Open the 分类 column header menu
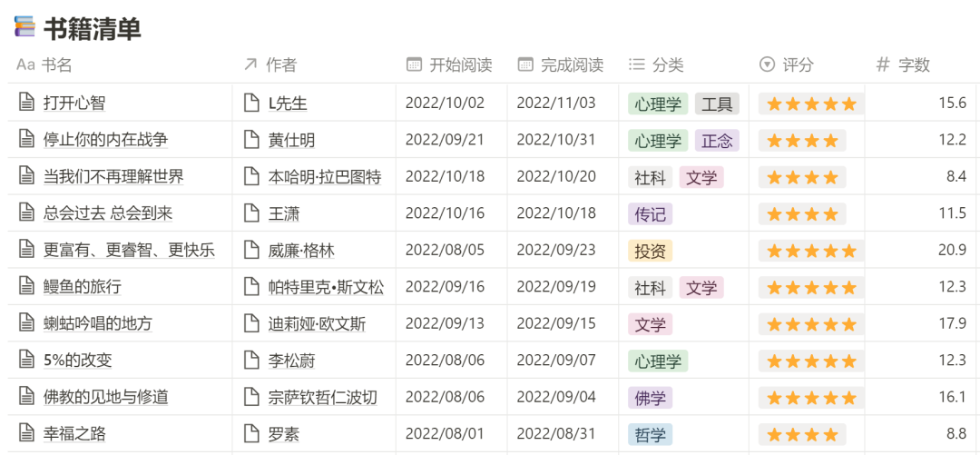The image size is (980, 455). click(x=656, y=64)
